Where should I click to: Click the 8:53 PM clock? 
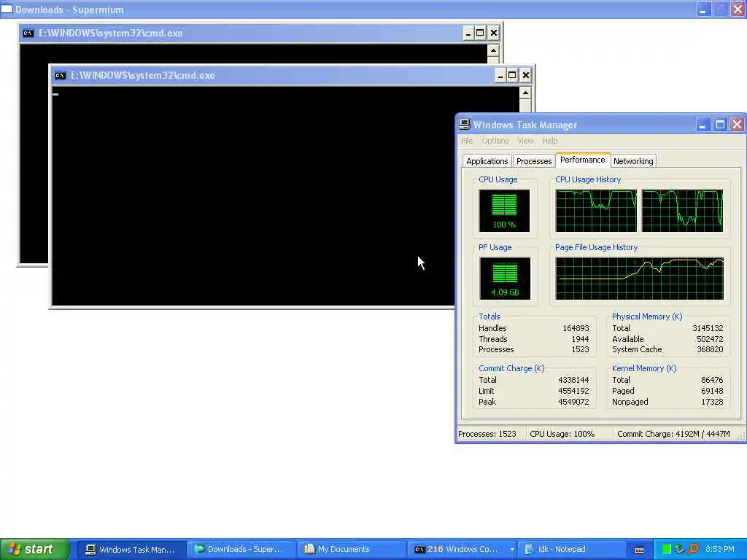pos(719,550)
